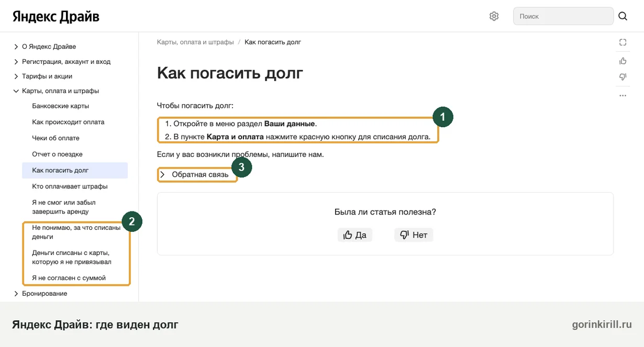Select the Как погасить долг item
644x347 pixels.
[x=75, y=170]
